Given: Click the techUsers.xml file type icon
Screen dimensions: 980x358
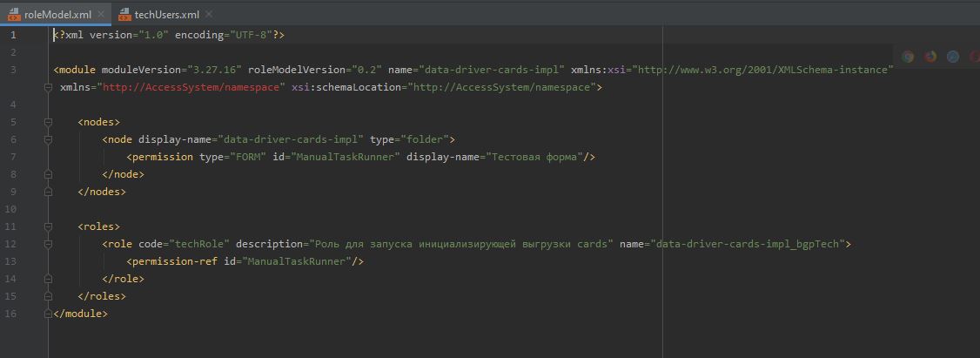Looking at the screenshot, I should coord(124,15).
